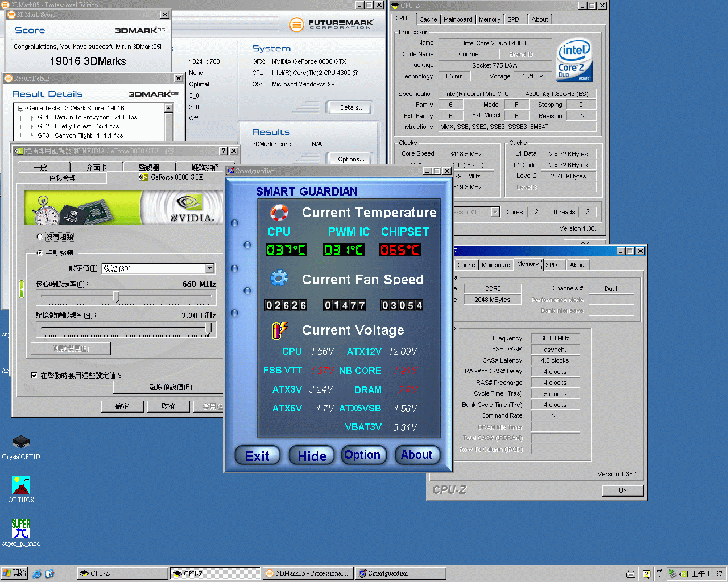Screen dimensions: 728x582
Task: Open the SPD tab in top CPU-Z
Action: click(513, 19)
